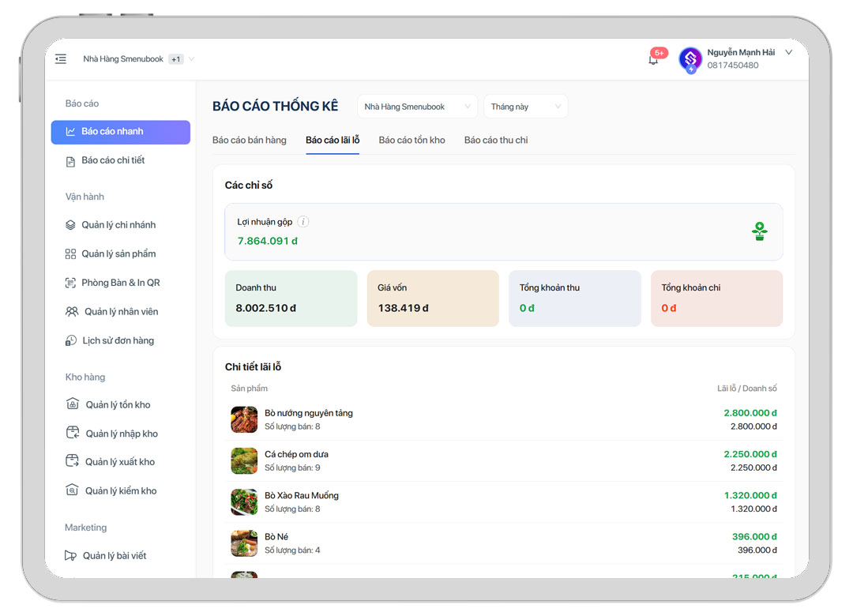Click the Phòng Bàn & In QR scan icon
This screenshot has width=853, height=616.
(x=71, y=283)
